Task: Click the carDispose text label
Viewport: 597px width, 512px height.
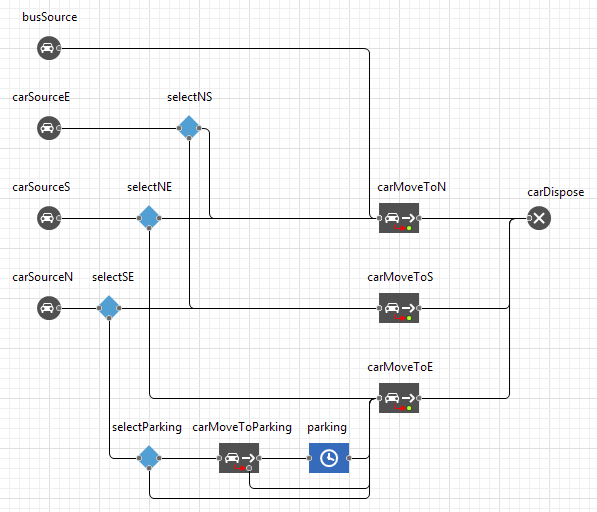Action: click(555, 192)
